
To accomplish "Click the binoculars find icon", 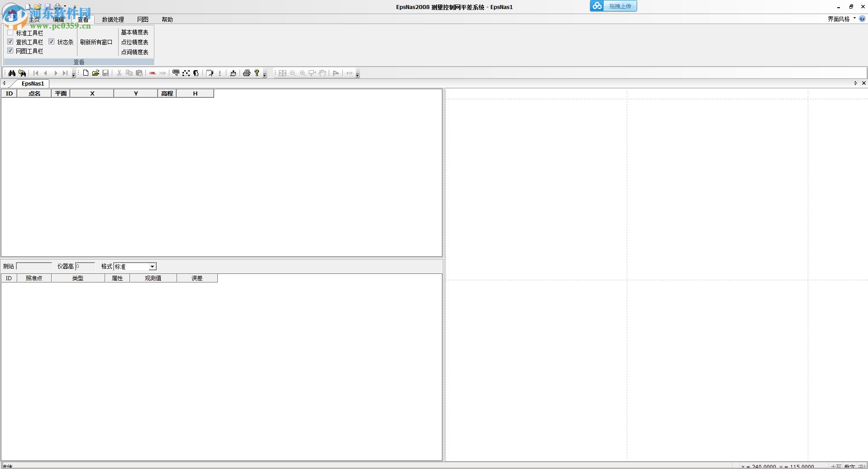I will click(x=12, y=73).
